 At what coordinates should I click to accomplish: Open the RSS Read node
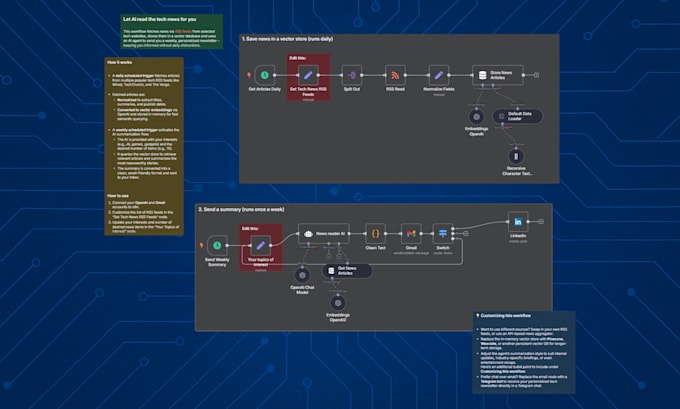[x=395, y=75]
